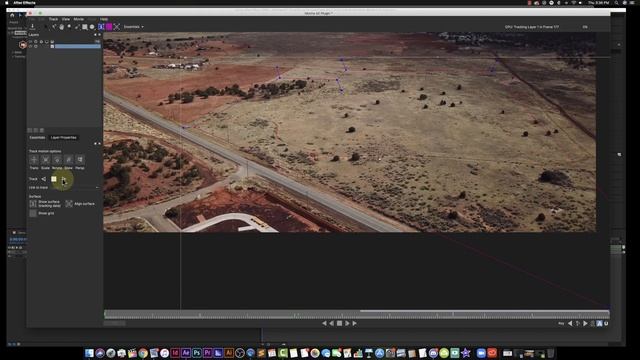
Task: Click the timeline zoom scrollbar above the scrub bar
Action: tap(484, 311)
